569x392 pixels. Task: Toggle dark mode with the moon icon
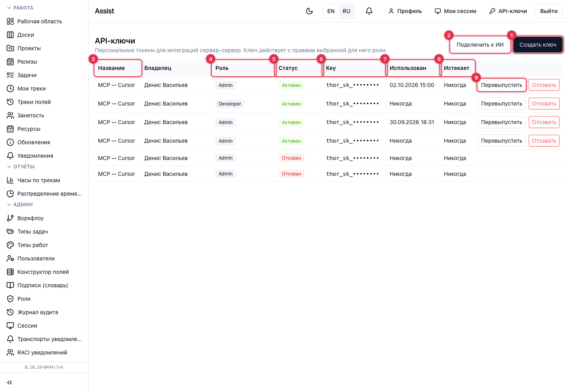(309, 11)
